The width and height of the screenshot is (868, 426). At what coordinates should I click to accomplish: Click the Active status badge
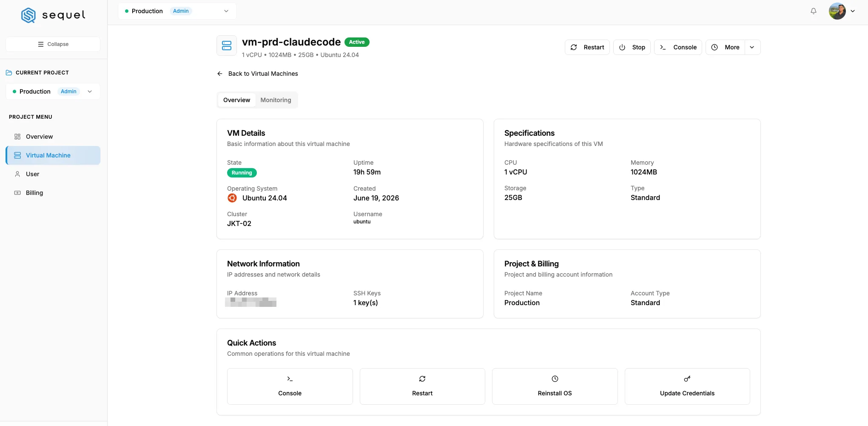(357, 42)
